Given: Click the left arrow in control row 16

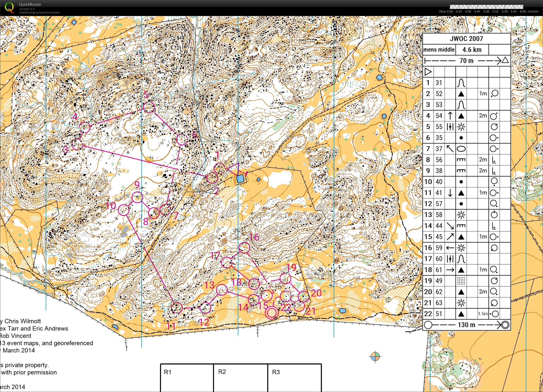Looking at the screenshot, I should point(450,248).
